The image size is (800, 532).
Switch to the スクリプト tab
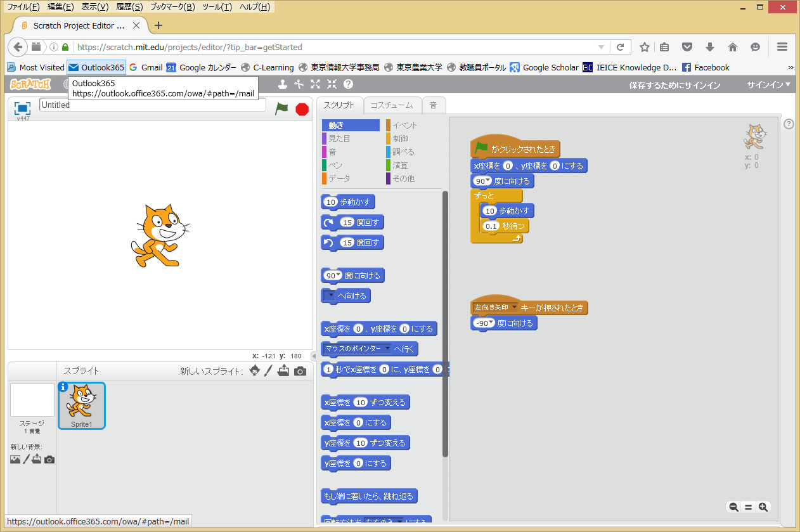tap(340, 105)
